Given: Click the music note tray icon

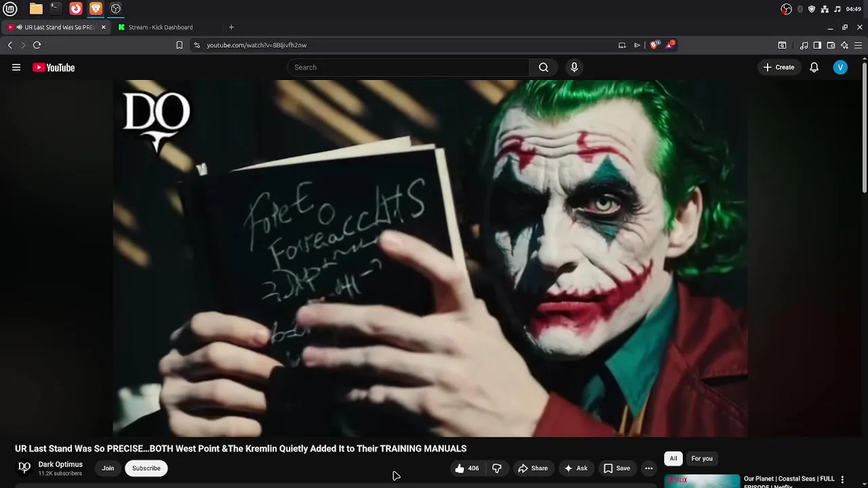Looking at the screenshot, I should point(837,9).
